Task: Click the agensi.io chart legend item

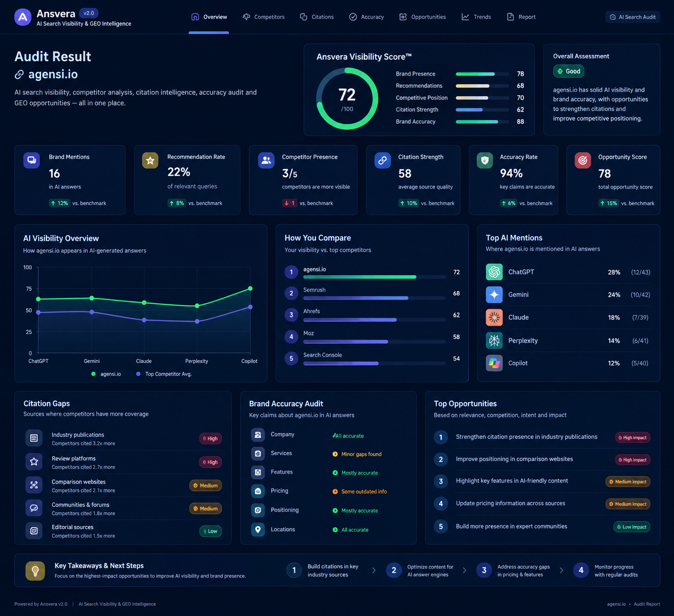Action: 106,374
